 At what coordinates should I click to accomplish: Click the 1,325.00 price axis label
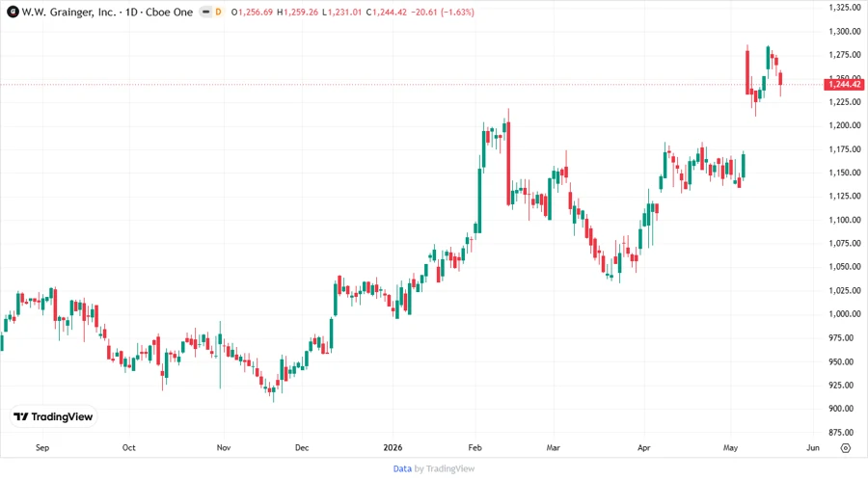pyautogui.click(x=845, y=7)
